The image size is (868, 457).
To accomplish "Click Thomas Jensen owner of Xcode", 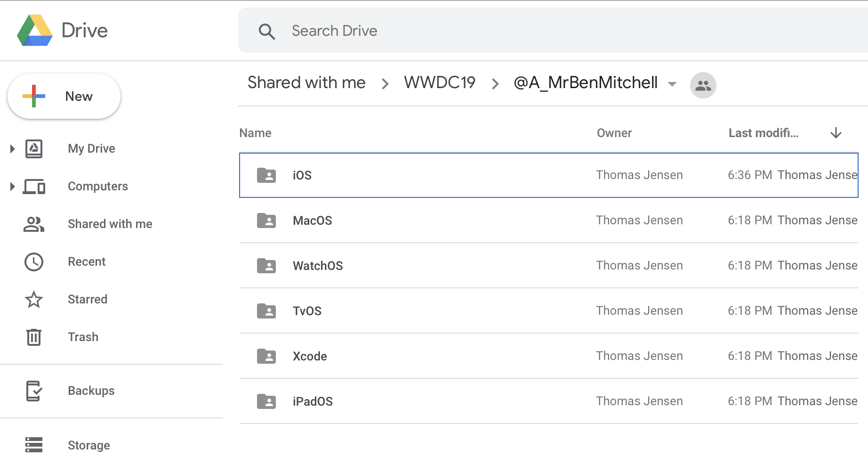I will click(639, 356).
